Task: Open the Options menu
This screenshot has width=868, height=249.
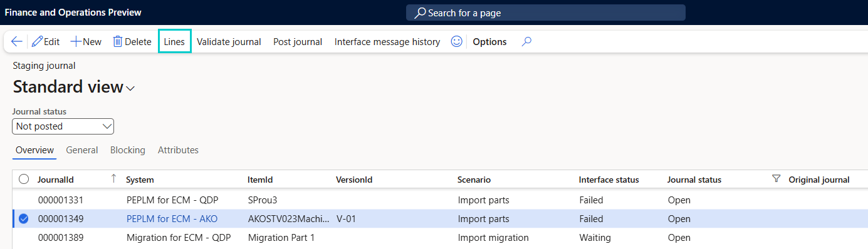Action: click(x=489, y=41)
